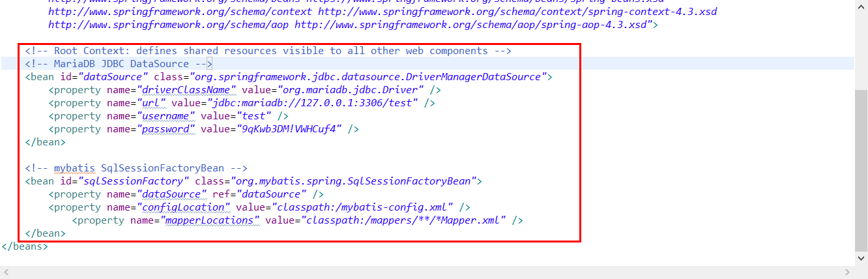Screen dimensions: 868x279
Task: Click the 'Root Context: defines shared resources' comment
Action: point(268,51)
